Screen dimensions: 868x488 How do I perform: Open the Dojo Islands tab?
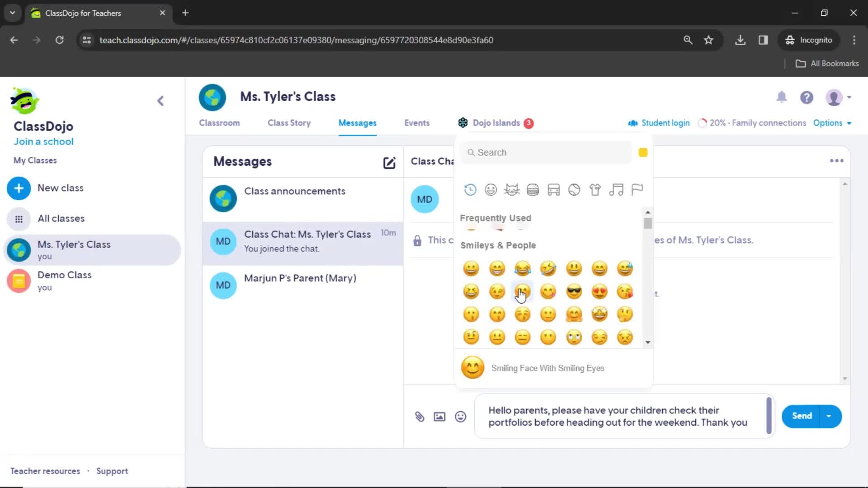495,123
